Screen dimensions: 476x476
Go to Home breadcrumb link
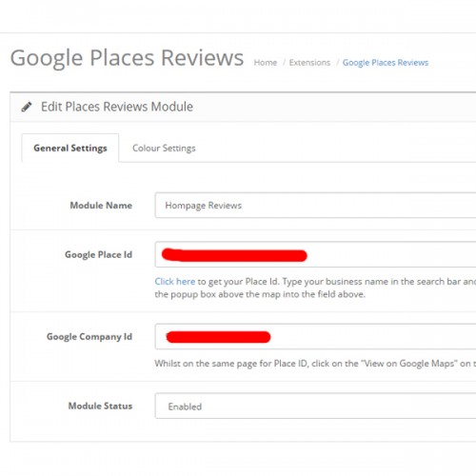[266, 63]
